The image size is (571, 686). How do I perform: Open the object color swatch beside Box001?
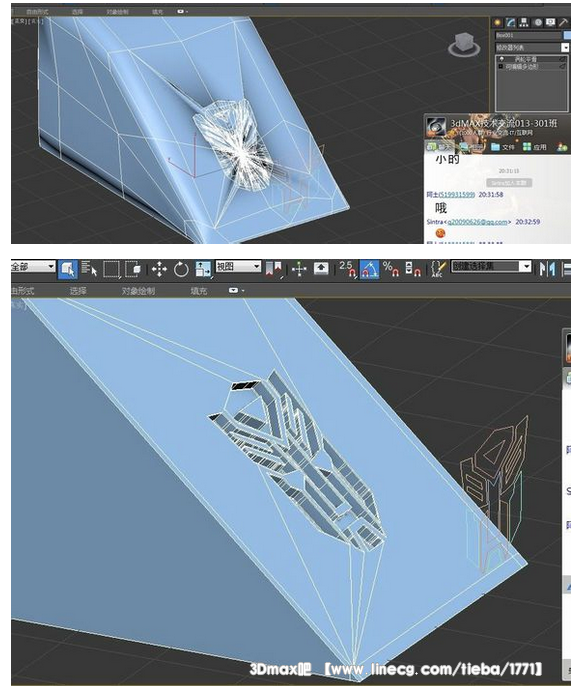(567, 35)
